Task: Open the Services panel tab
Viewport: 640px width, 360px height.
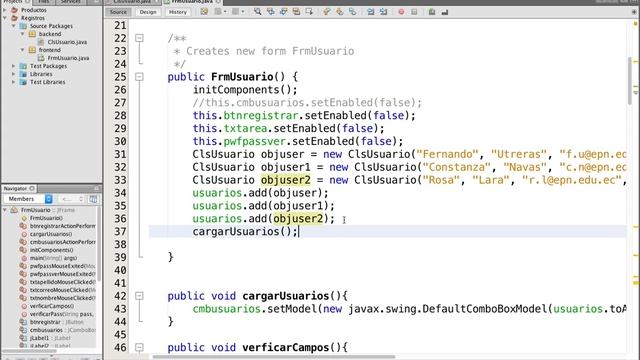Action: point(70,2)
